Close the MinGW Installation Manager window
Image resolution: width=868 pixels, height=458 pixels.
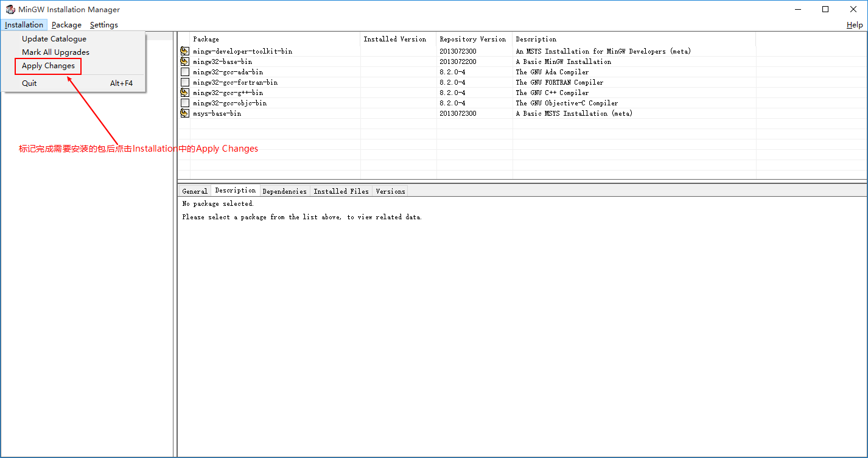pyautogui.click(x=853, y=9)
